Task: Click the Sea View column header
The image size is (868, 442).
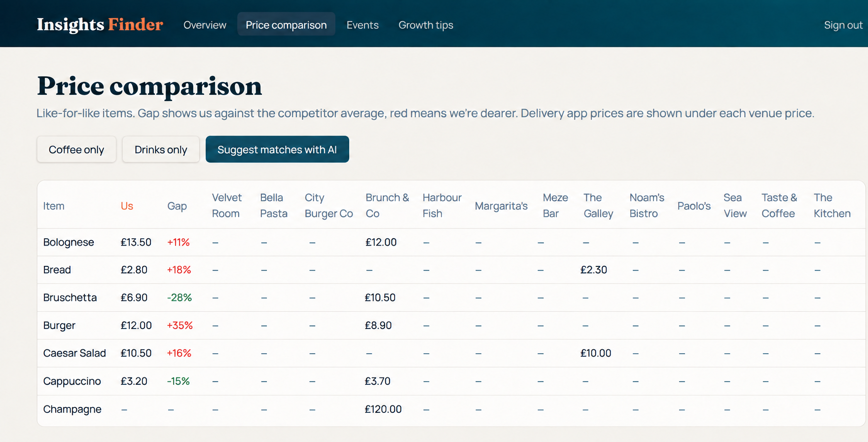Action: coord(735,205)
